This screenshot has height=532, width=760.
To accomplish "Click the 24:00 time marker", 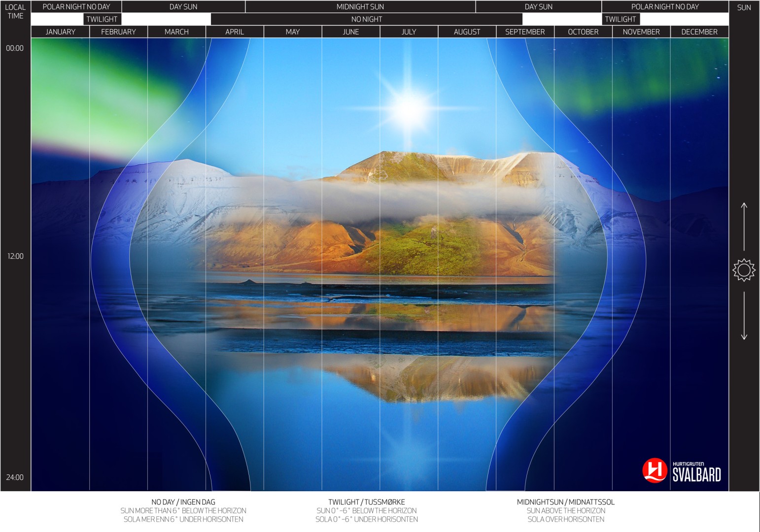I will tap(15, 477).
